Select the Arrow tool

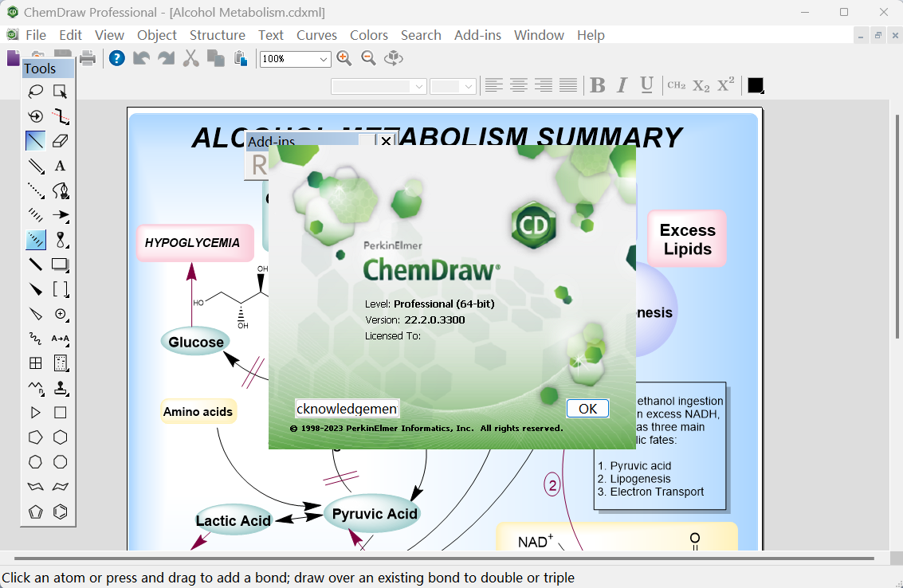(60, 215)
